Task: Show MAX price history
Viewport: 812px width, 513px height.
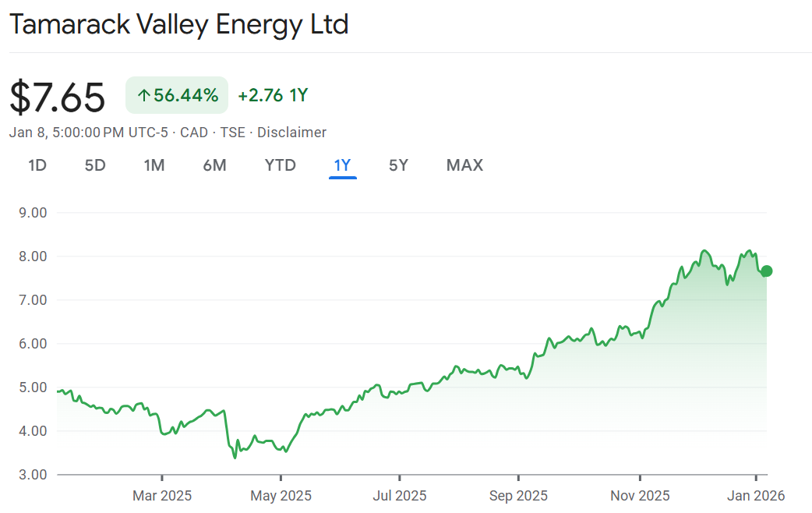Action: (x=464, y=165)
